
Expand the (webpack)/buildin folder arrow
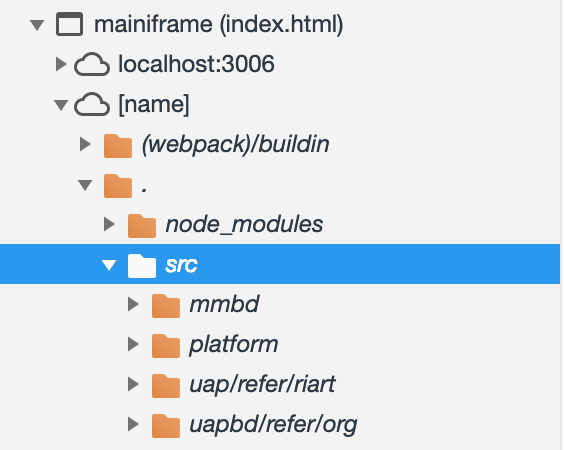[85, 144]
